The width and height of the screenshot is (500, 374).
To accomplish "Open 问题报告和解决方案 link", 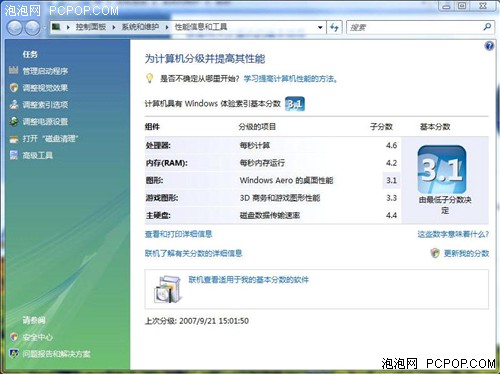I will [x=57, y=354].
